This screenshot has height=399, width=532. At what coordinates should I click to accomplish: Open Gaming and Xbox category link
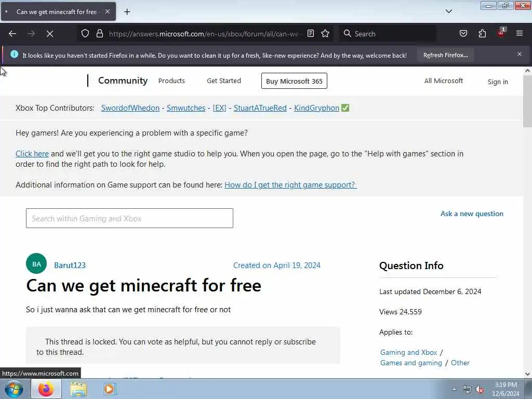pyautogui.click(x=408, y=353)
